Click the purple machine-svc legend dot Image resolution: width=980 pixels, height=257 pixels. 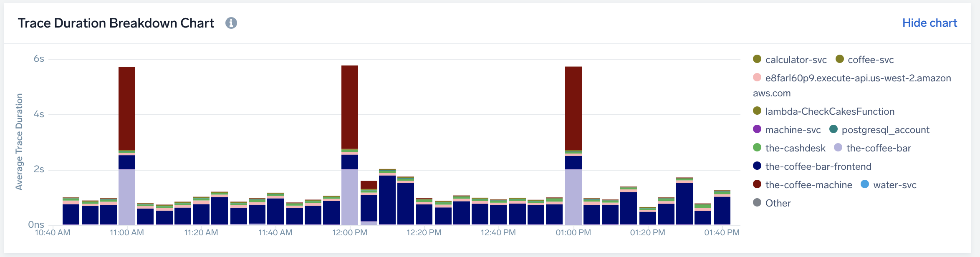(757, 129)
